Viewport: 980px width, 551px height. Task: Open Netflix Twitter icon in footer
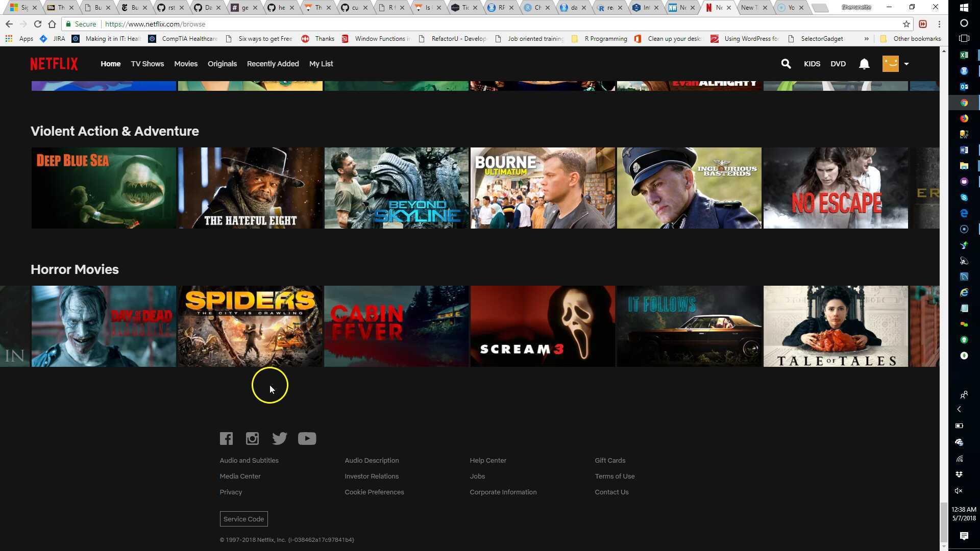[x=279, y=439]
